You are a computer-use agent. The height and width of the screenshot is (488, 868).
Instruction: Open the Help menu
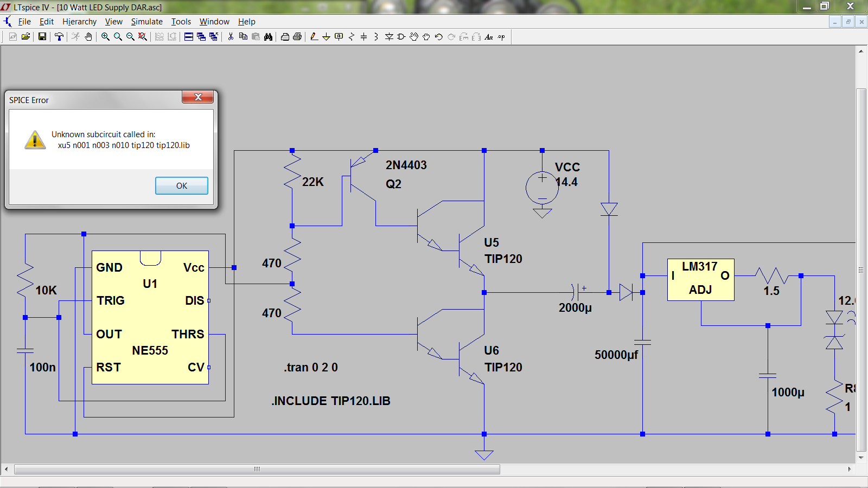(x=246, y=22)
